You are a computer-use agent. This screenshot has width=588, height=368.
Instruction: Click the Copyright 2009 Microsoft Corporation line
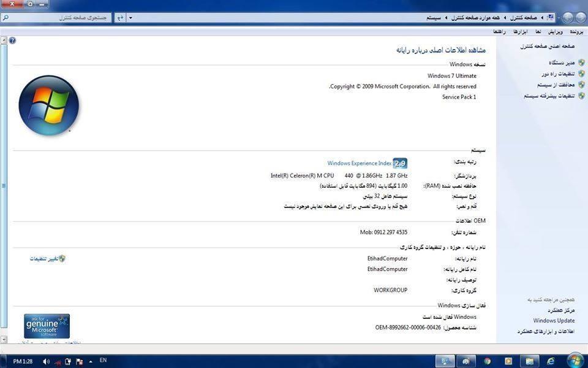click(x=403, y=86)
